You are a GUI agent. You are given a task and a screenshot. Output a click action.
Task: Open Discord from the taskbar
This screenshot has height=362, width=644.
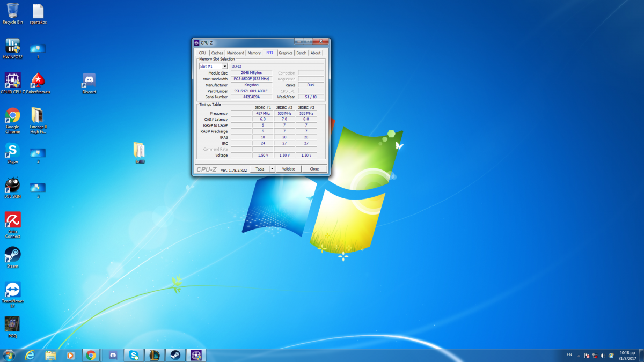point(113,355)
